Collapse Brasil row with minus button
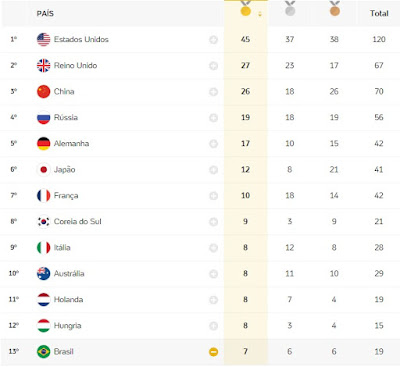 [214, 352]
